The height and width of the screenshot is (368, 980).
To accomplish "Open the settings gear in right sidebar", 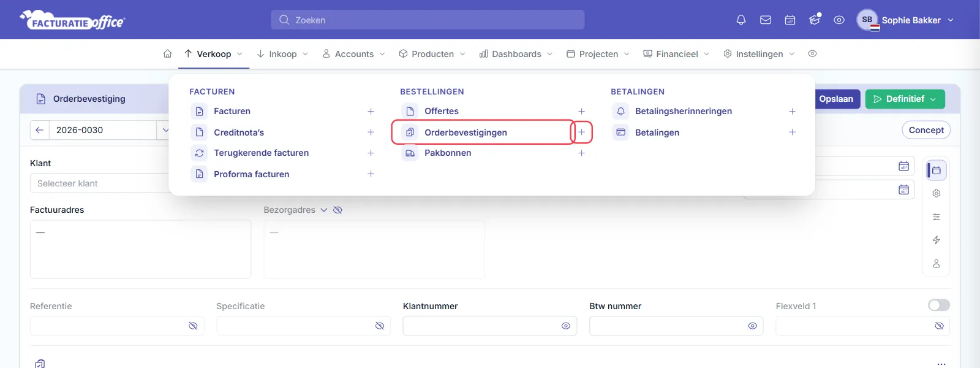I will (x=937, y=194).
